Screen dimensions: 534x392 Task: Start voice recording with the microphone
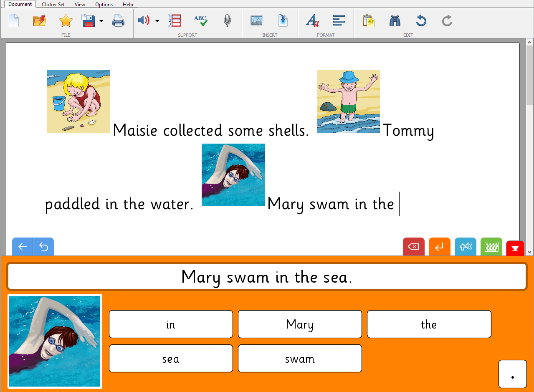[227, 20]
